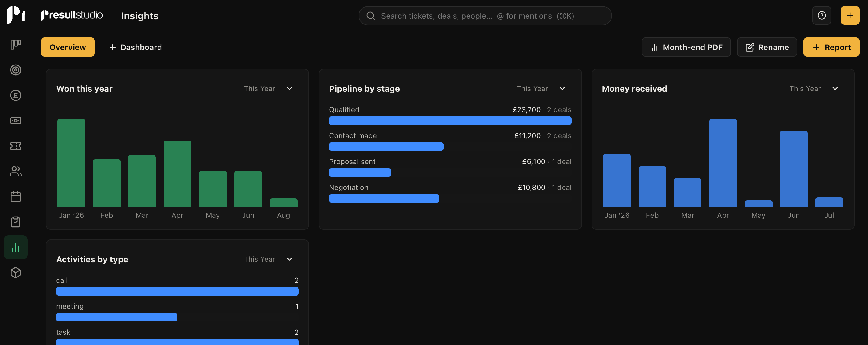Click the Contact made pipeline bar

pos(386,147)
